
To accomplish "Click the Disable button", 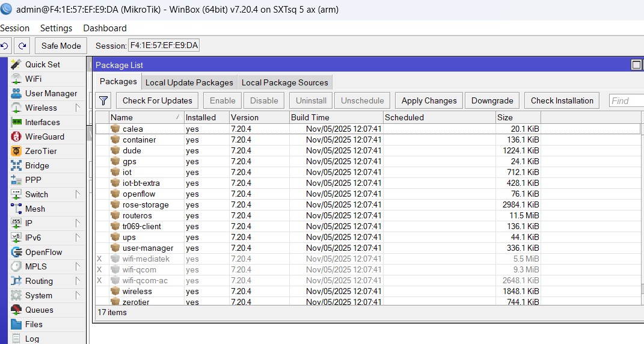I will point(264,100).
